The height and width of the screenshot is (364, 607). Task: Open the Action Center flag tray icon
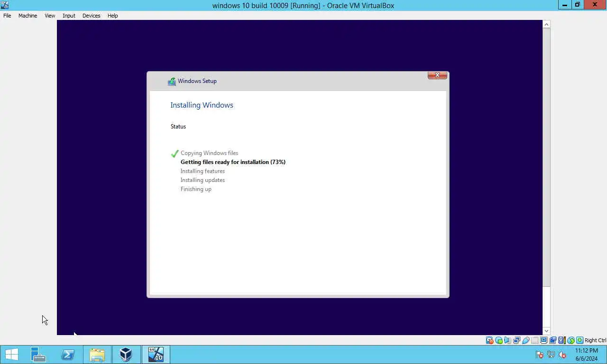click(x=540, y=355)
